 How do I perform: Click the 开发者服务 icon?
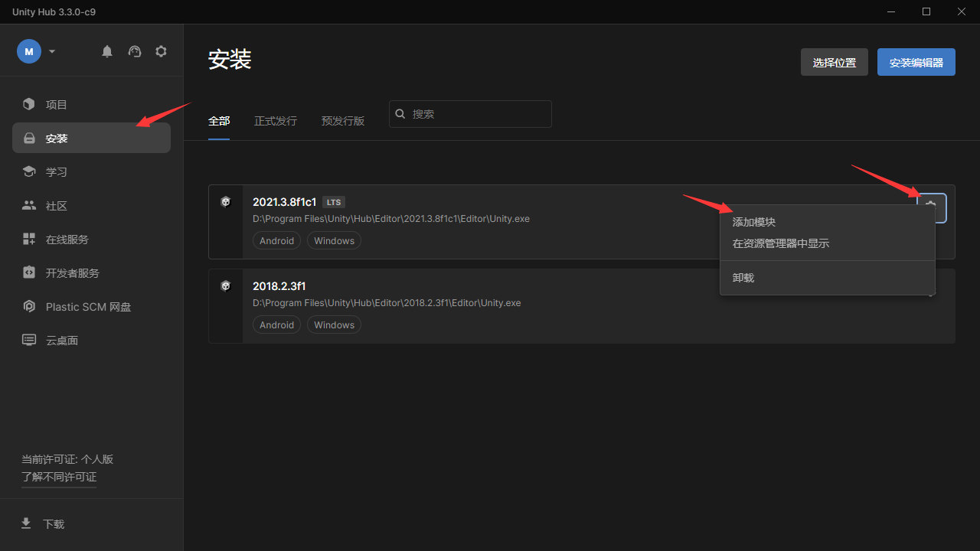(29, 272)
